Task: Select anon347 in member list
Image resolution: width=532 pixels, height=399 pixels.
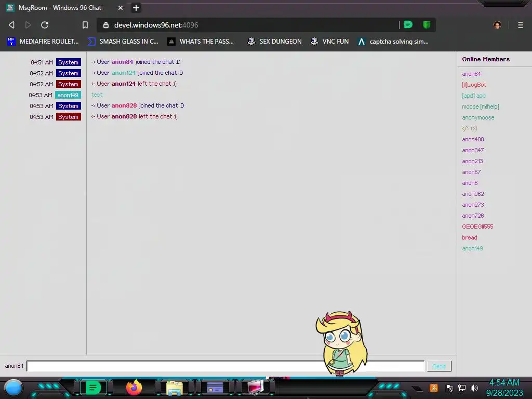Action: (x=473, y=150)
